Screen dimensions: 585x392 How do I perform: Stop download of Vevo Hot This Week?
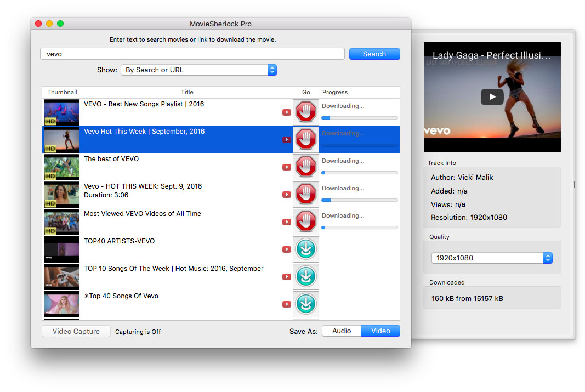pyautogui.click(x=306, y=139)
